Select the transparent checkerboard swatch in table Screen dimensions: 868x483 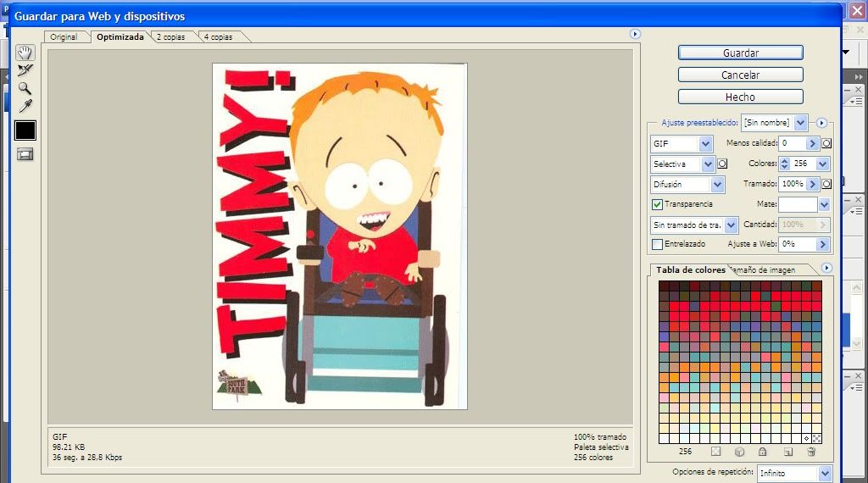click(x=816, y=438)
